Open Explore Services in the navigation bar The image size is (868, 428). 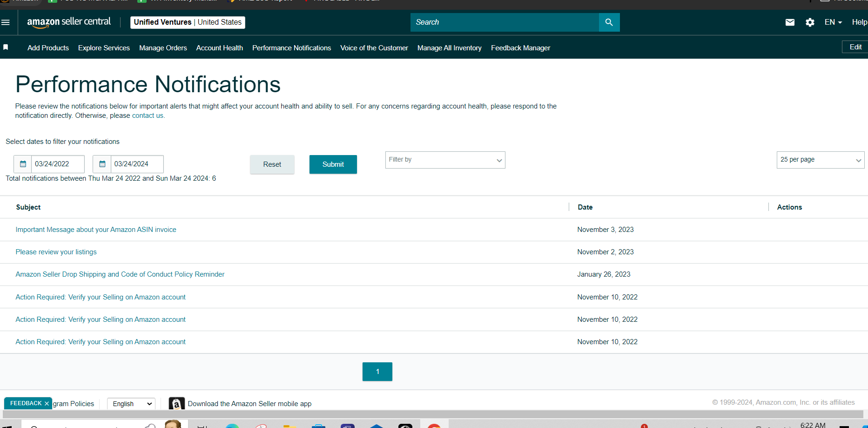[x=104, y=48]
